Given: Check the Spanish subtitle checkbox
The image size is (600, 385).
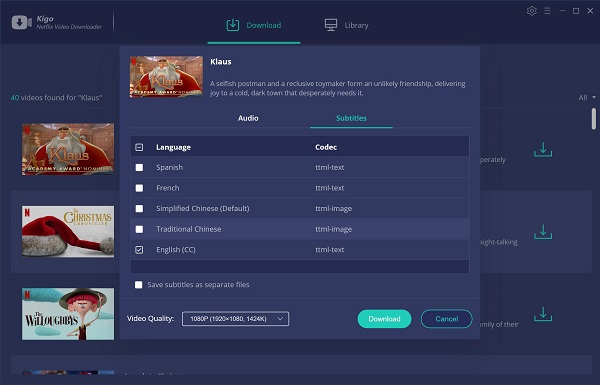Looking at the screenshot, I should pos(139,168).
